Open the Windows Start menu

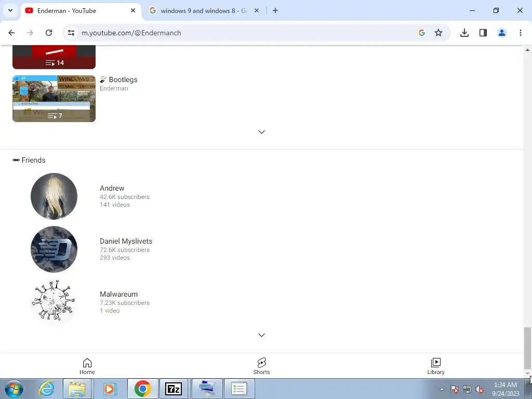[x=14, y=389]
